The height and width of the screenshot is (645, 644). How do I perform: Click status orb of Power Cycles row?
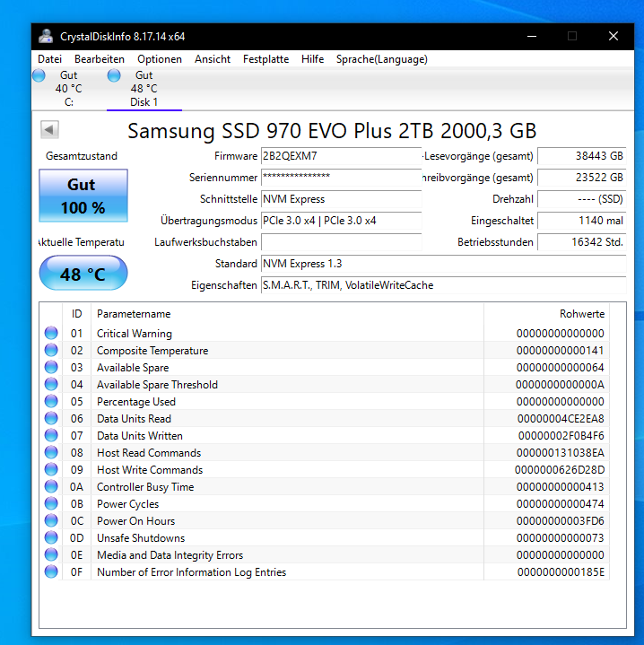pyautogui.click(x=51, y=503)
